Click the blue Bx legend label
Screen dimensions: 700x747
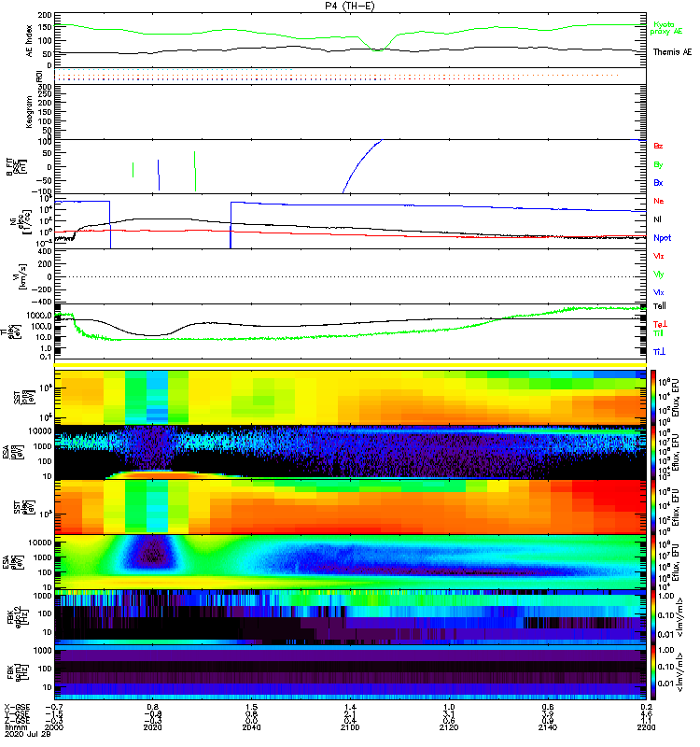point(658,183)
